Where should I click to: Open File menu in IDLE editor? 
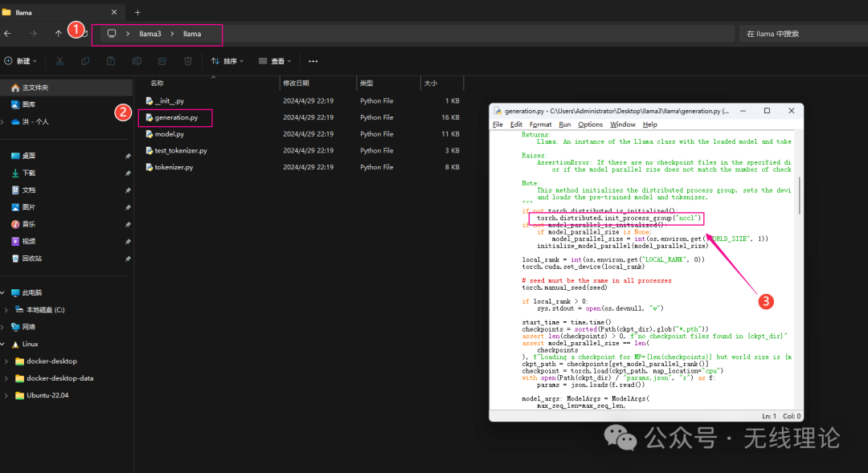497,124
